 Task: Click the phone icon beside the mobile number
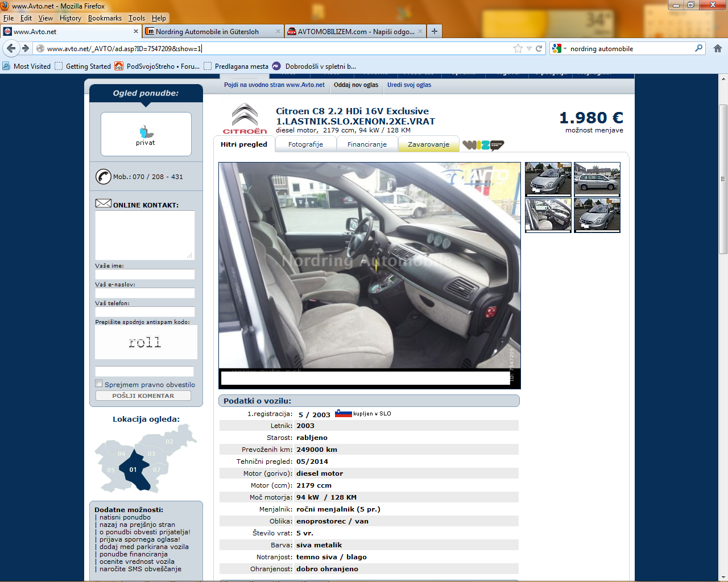click(104, 177)
